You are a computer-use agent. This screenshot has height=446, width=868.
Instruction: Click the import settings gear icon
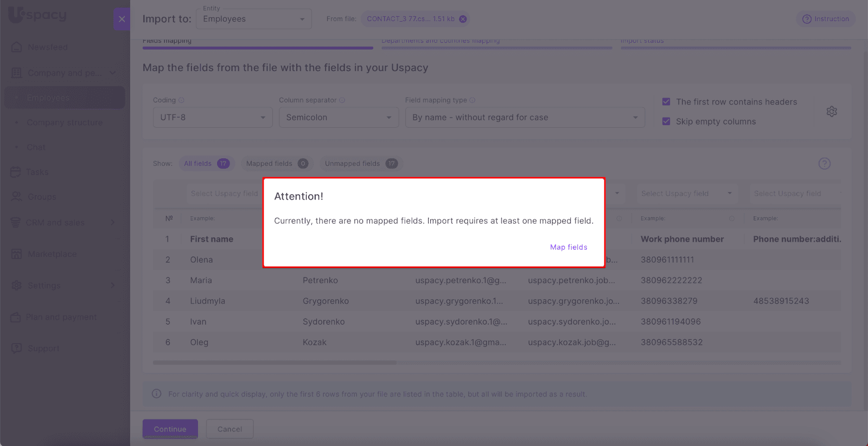coord(832,112)
